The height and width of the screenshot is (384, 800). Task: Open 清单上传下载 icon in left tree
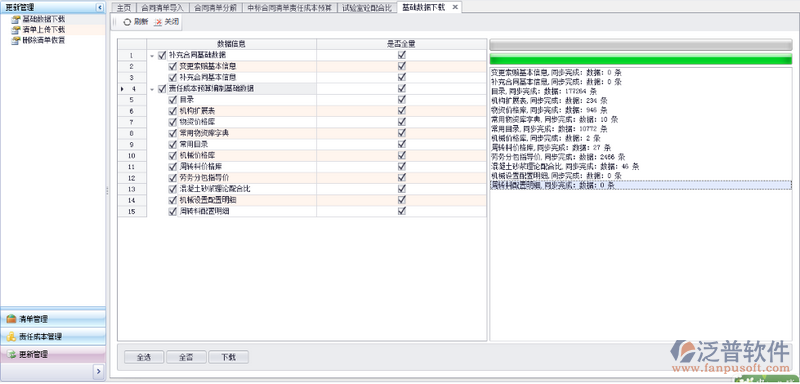pyautogui.click(x=15, y=30)
